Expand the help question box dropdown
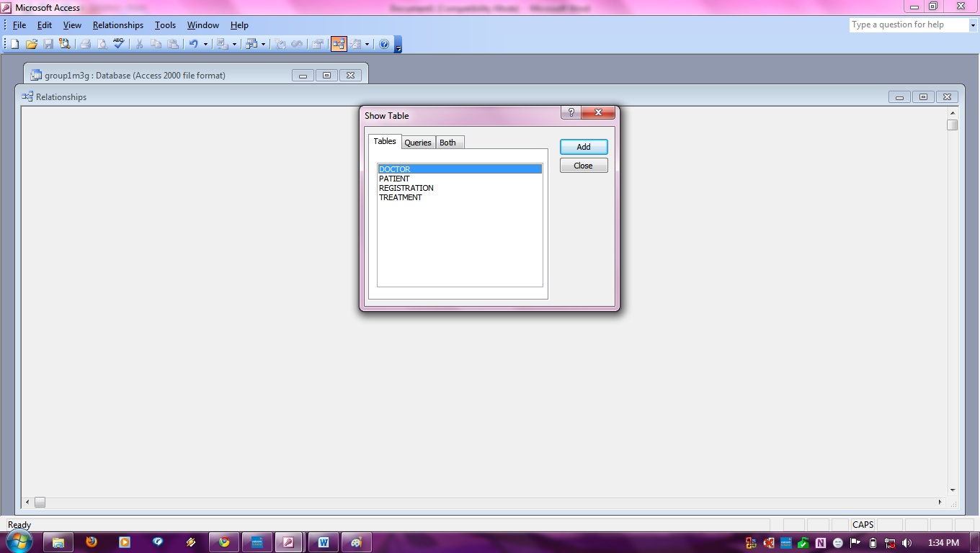 [x=973, y=24]
